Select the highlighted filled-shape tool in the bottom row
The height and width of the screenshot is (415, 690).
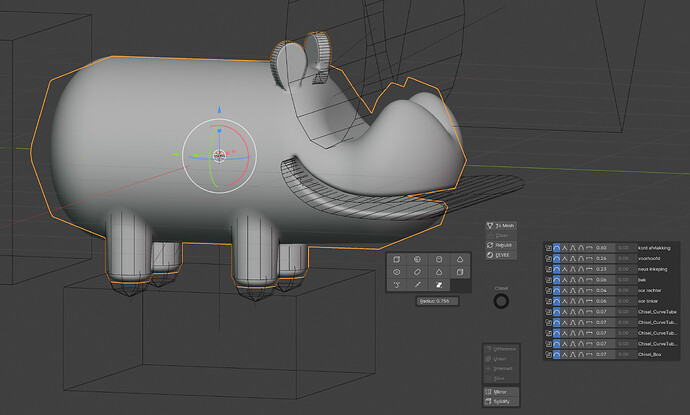pos(439,285)
